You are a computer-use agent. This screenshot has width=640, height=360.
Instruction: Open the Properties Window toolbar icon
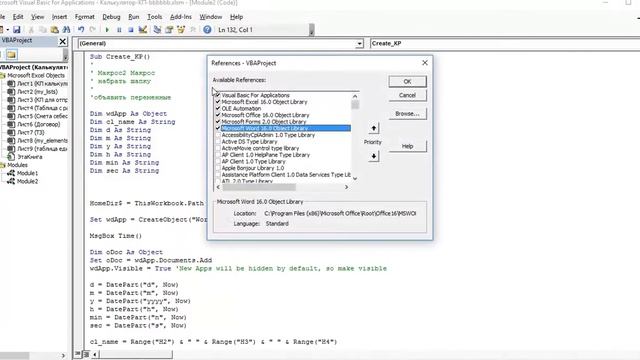click(169, 30)
